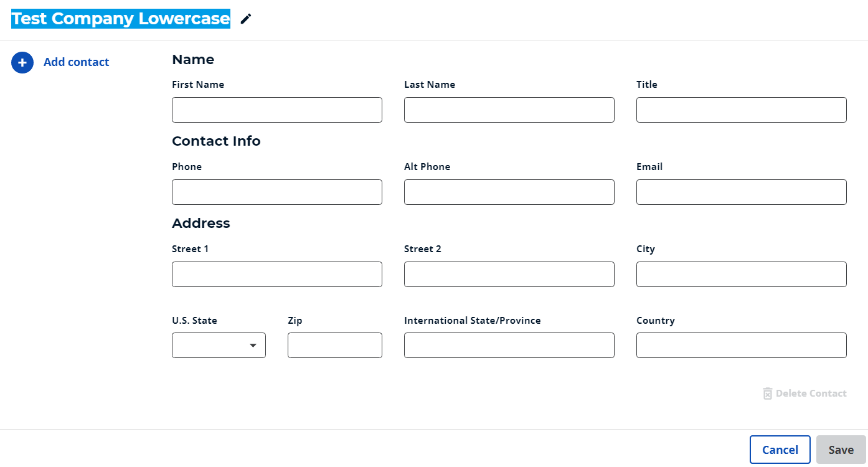Focus the City field
Viewport: 868px width, 467px height.
tap(742, 274)
